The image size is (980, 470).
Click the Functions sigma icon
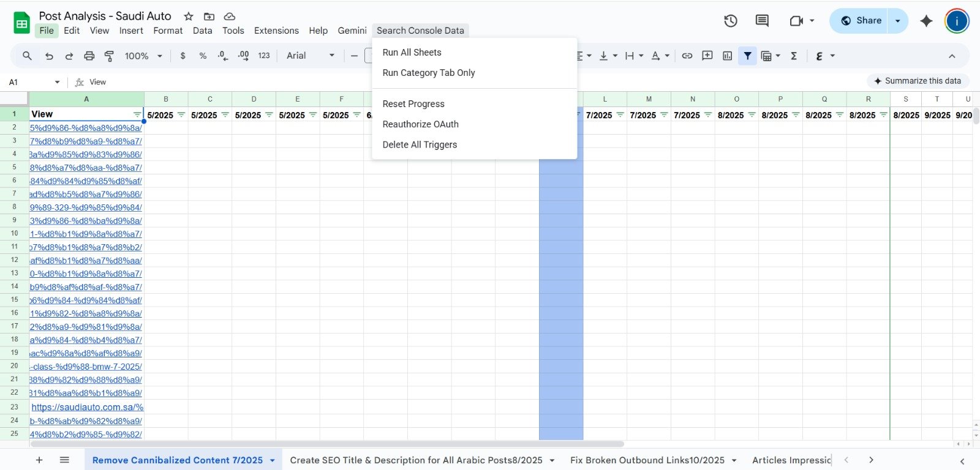point(794,56)
